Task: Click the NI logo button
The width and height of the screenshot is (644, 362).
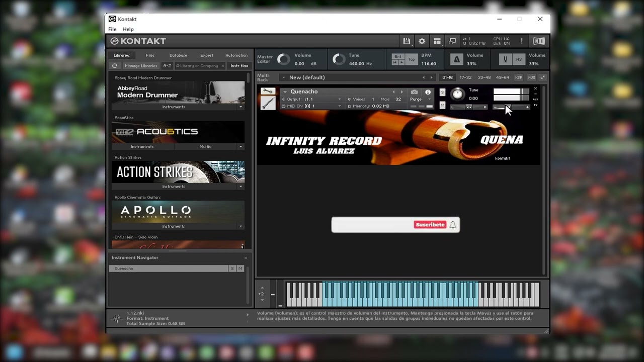Action: pos(539,41)
